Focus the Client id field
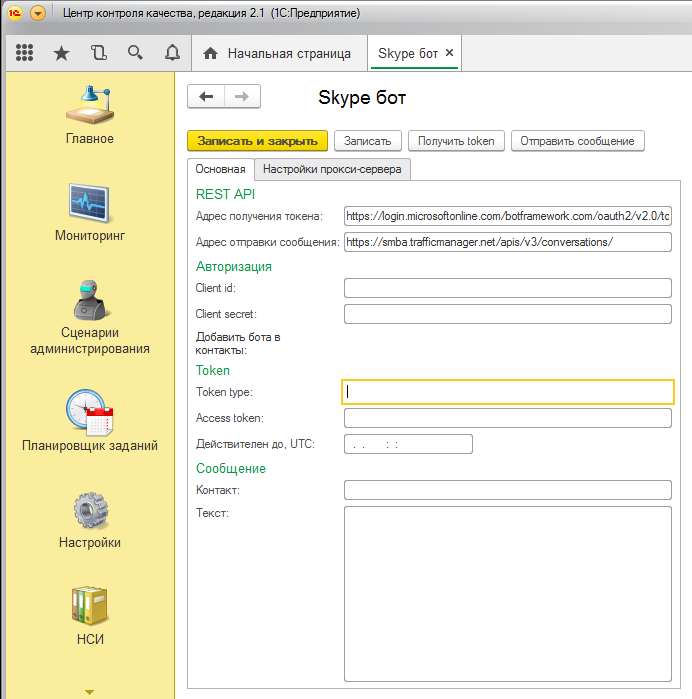This screenshot has width=692, height=699. click(508, 288)
